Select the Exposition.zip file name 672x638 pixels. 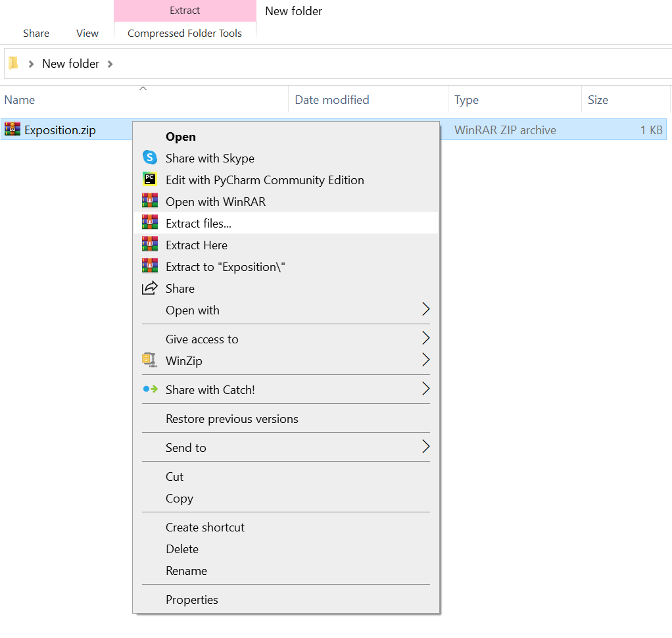point(60,130)
